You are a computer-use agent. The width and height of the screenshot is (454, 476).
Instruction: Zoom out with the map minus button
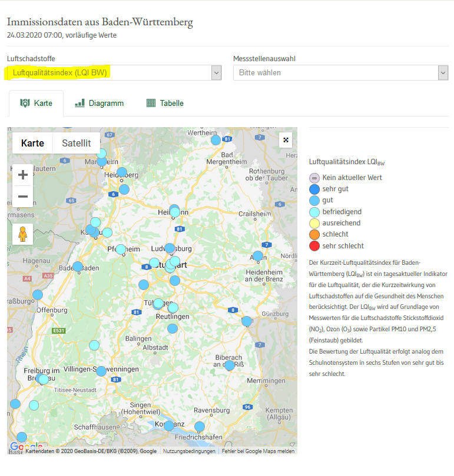23,197
